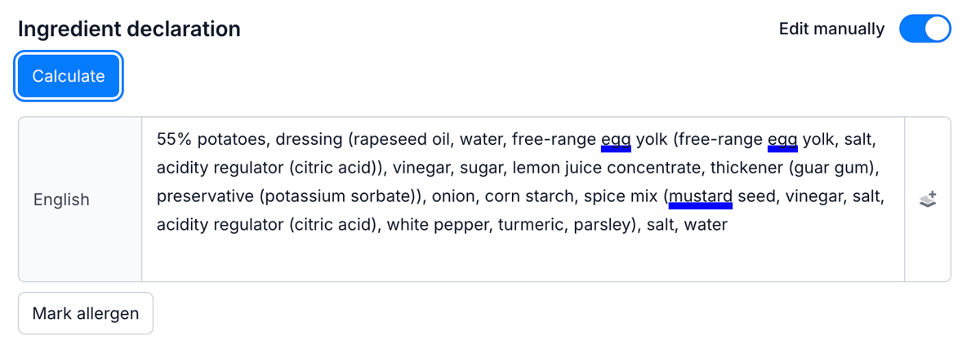Toggle the Edit manually switch
This screenshot has height=350, width=980.
[924, 29]
